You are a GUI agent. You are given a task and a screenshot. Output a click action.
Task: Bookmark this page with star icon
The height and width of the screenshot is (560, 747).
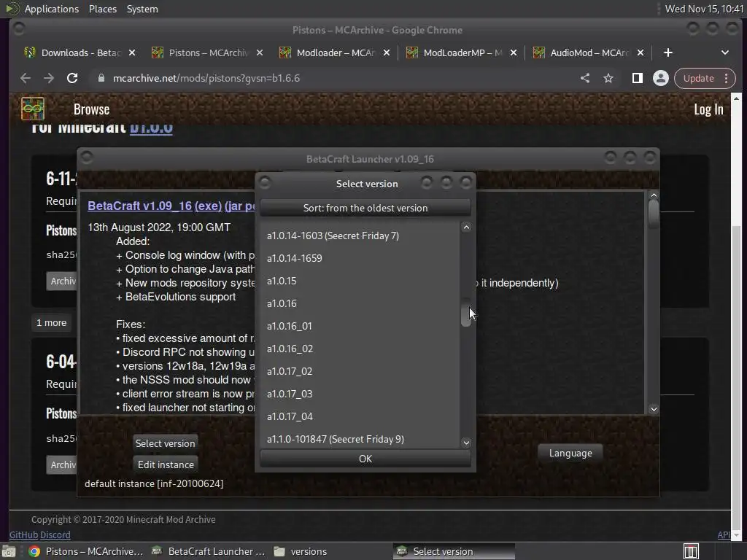(608, 78)
